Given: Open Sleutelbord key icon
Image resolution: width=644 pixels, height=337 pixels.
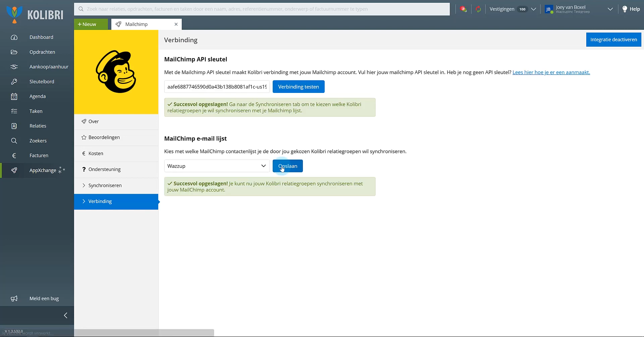Looking at the screenshot, I should (x=14, y=81).
